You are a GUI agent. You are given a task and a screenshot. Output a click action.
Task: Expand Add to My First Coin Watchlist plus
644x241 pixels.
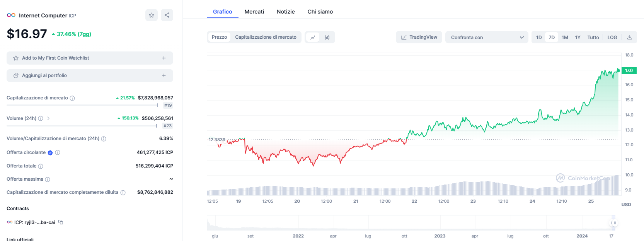click(x=164, y=58)
